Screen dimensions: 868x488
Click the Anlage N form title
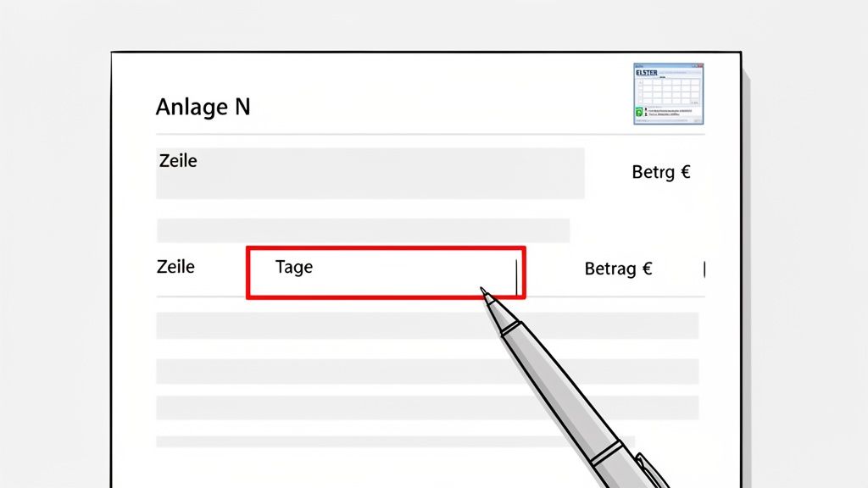point(203,107)
